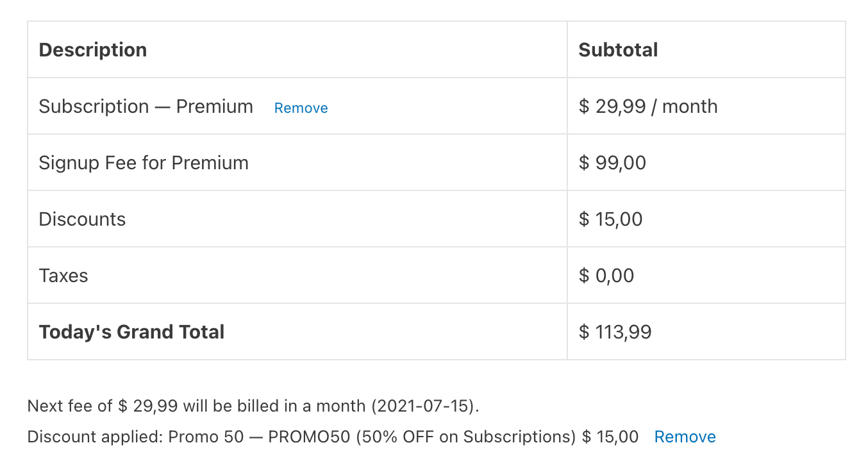Click the PROMO50 coupon code text
Screen dimensions: 868x468
pos(309,437)
